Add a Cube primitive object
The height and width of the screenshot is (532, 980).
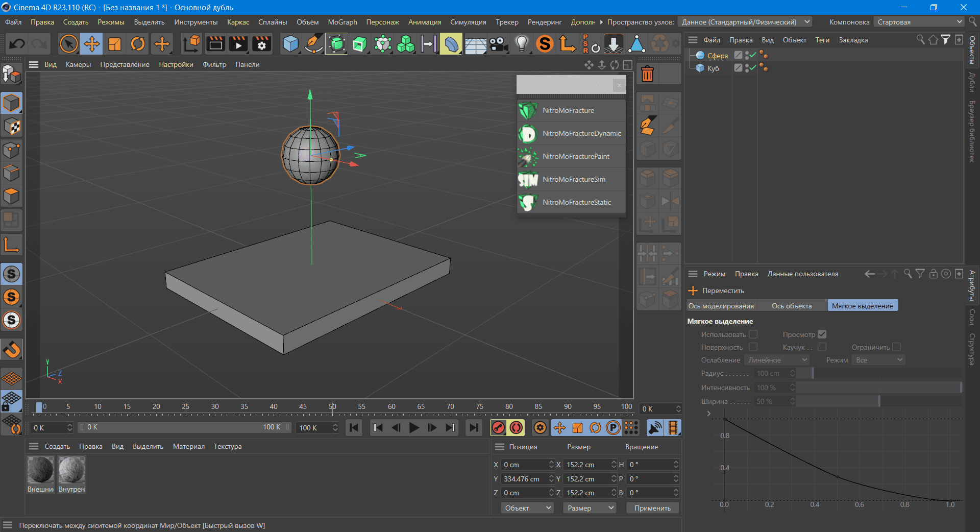(290, 44)
